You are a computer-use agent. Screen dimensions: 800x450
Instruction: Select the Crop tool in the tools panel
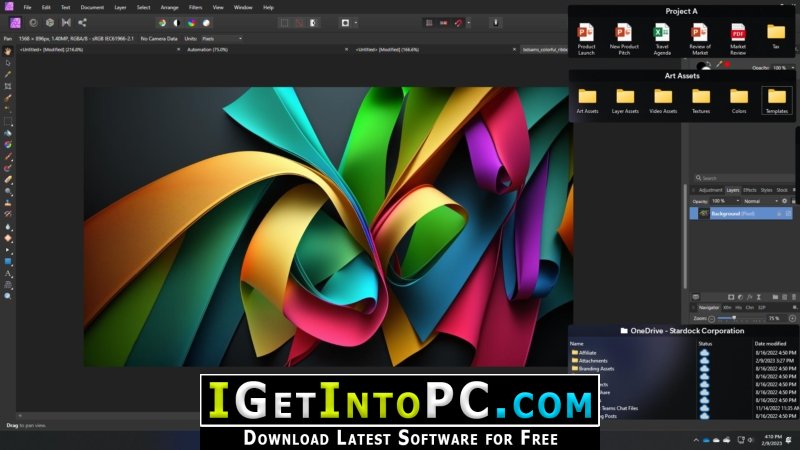(x=8, y=86)
